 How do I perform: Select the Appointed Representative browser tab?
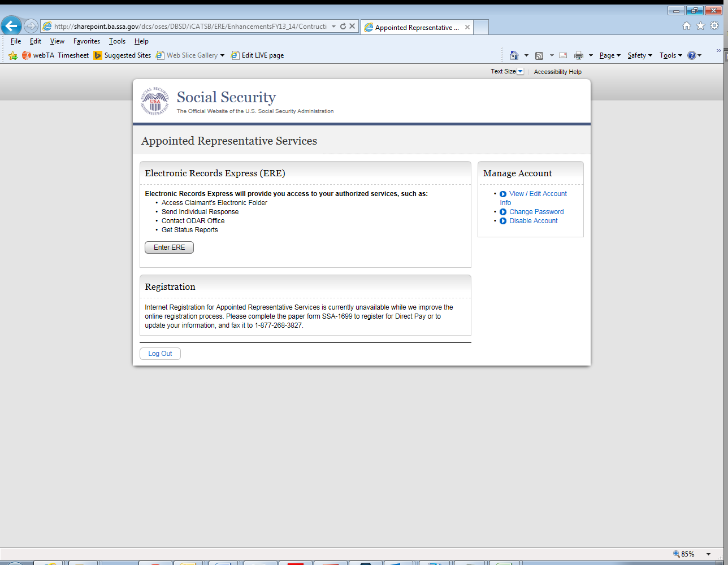(417, 27)
